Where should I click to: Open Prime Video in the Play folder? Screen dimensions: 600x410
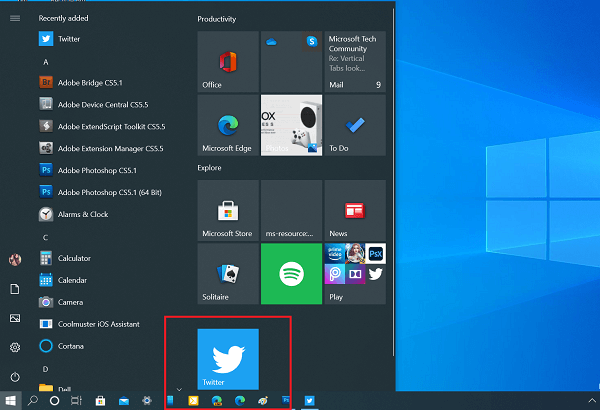[335, 253]
